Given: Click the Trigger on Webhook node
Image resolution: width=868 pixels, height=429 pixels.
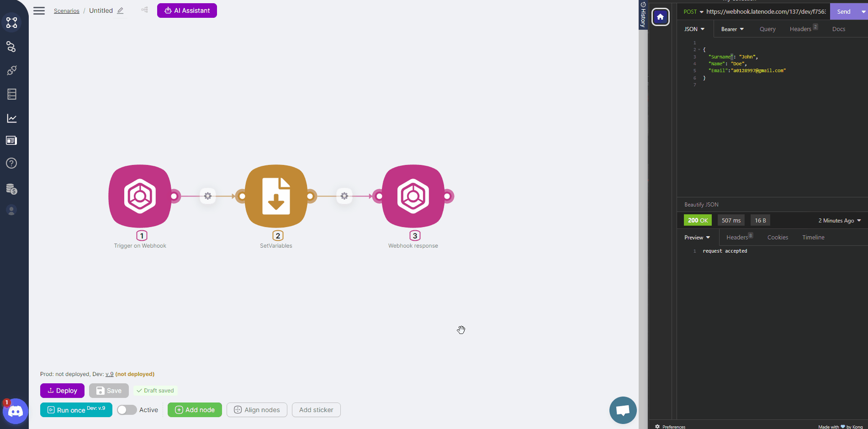Looking at the screenshot, I should pyautogui.click(x=140, y=196).
